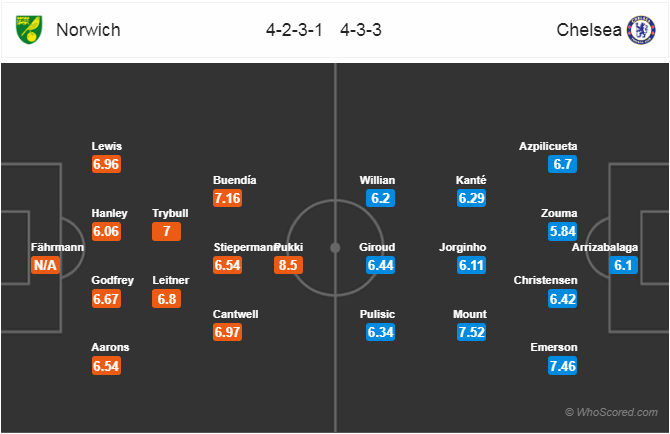Screen dimensions: 670x434
Task: Click player name Giroud
Action: point(377,247)
